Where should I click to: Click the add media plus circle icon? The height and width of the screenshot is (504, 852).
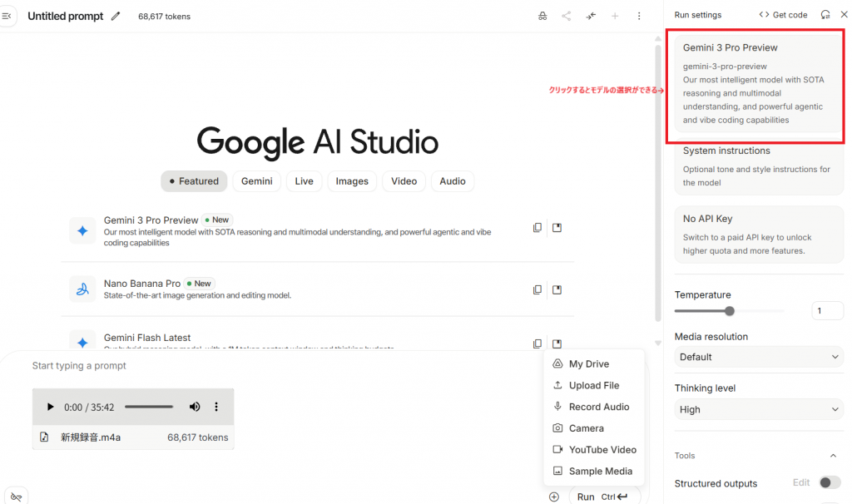(554, 497)
